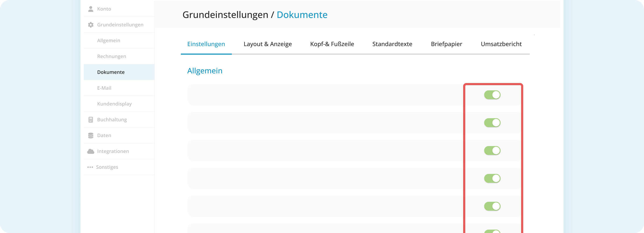Select Allgemein in the sidebar submenu

[119, 40]
